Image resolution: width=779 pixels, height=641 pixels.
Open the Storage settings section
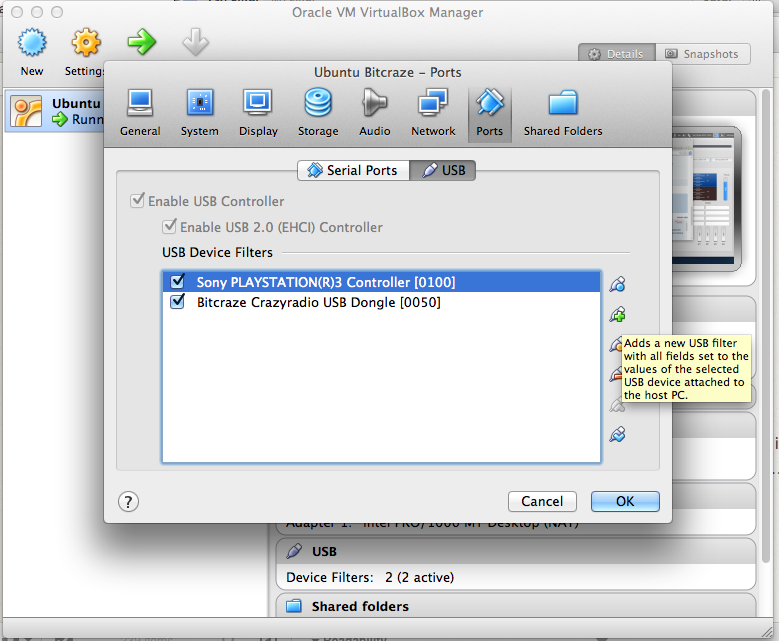pyautogui.click(x=317, y=112)
